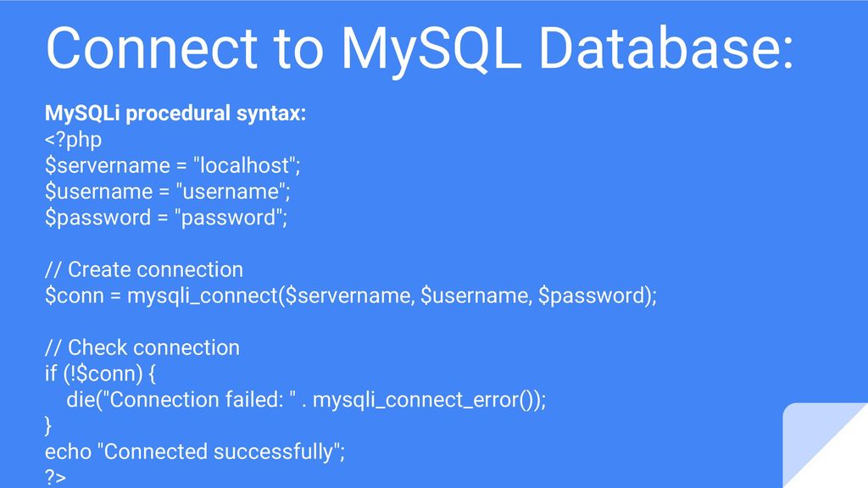The image size is (868, 488).
Task: Click the 'if (!$conn) {' line
Action: click(x=100, y=374)
